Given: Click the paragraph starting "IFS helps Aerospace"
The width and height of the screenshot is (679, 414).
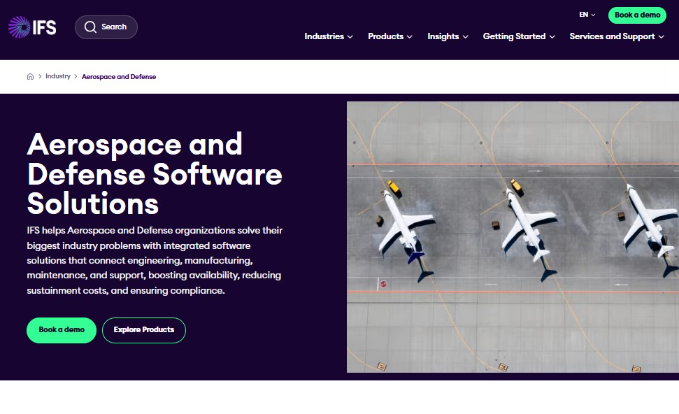Looking at the screenshot, I should pyautogui.click(x=154, y=260).
